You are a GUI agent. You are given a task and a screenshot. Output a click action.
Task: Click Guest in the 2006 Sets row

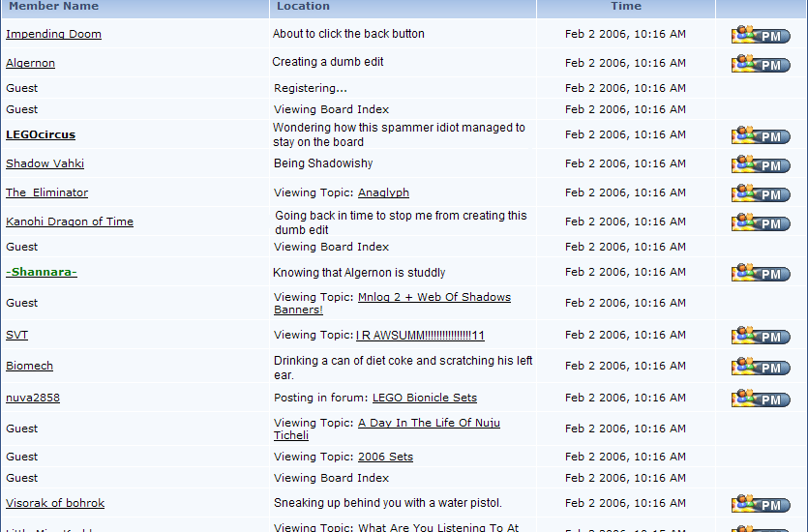click(21, 457)
